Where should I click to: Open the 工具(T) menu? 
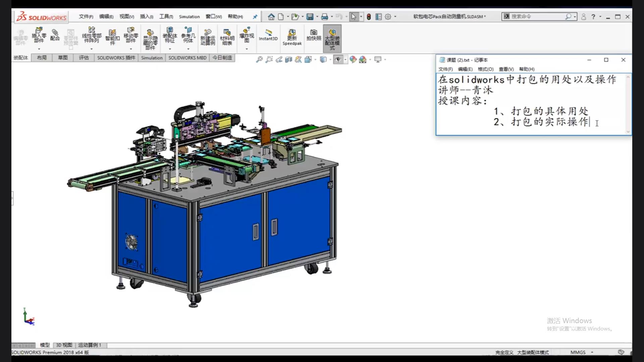pos(166,16)
